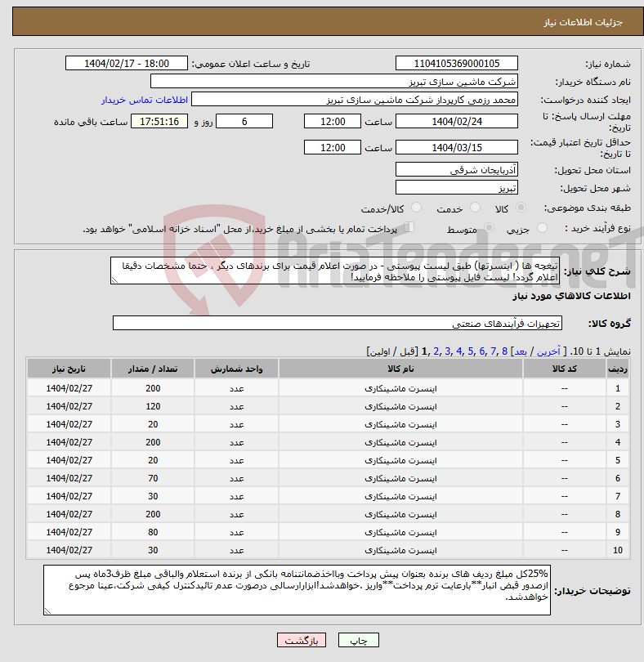Image resolution: width=644 pixels, height=662 pixels.
Task: Select the متوسط purchase type radio
Action: tap(489, 228)
